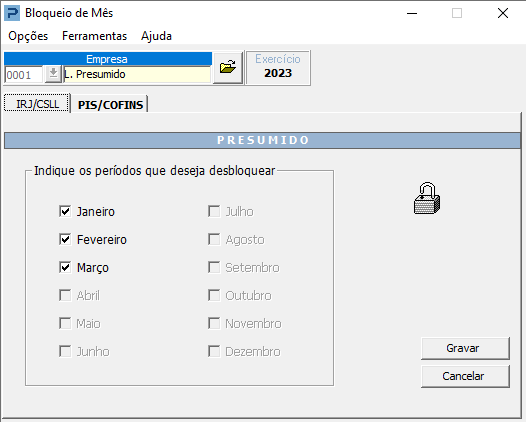Screen dimensions: 526x422
Task: Click the Gravar button
Action: (465, 348)
